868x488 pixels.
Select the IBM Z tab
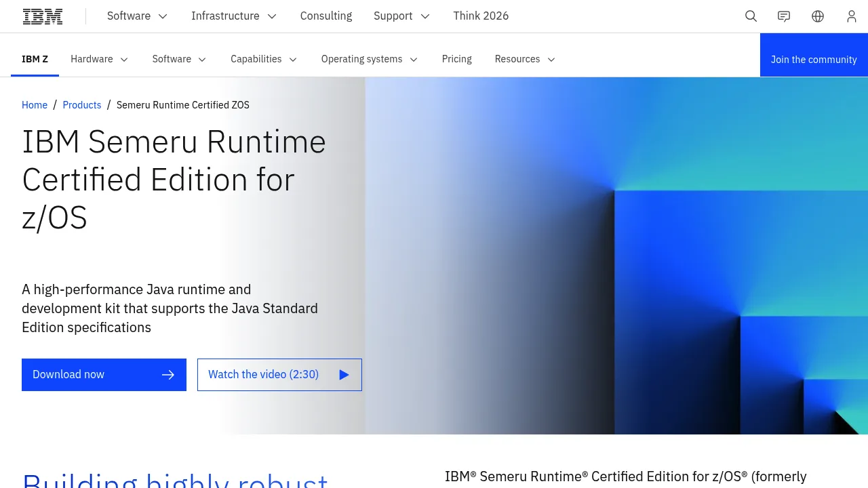pos(35,59)
